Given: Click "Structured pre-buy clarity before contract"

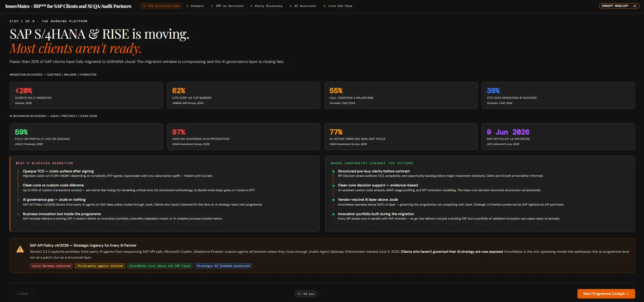Looking at the screenshot, I should point(374,171).
